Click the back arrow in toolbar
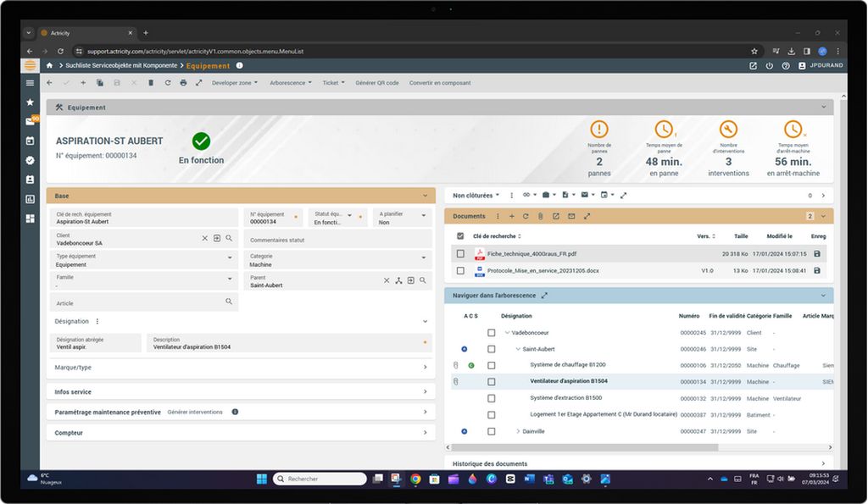 pos(49,82)
